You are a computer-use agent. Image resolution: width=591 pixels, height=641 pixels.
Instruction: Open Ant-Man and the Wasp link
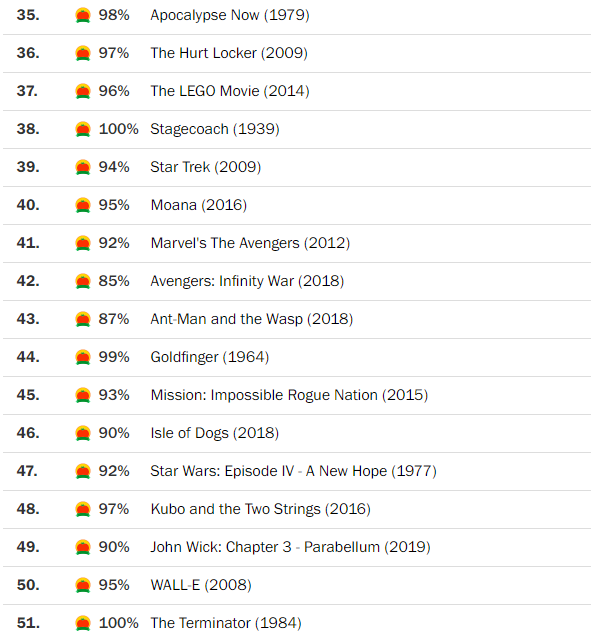click(x=251, y=319)
